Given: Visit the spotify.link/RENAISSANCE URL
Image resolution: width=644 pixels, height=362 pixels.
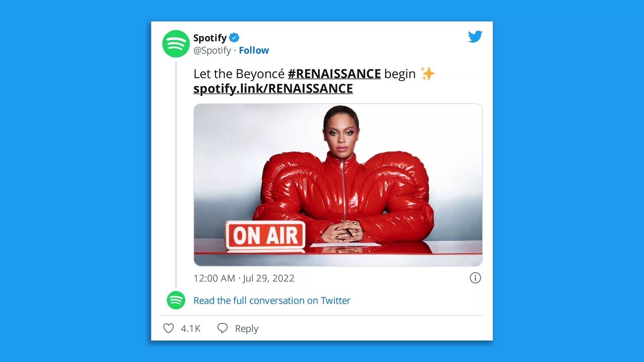Looking at the screenshot, I should click(x=273, y=89).
